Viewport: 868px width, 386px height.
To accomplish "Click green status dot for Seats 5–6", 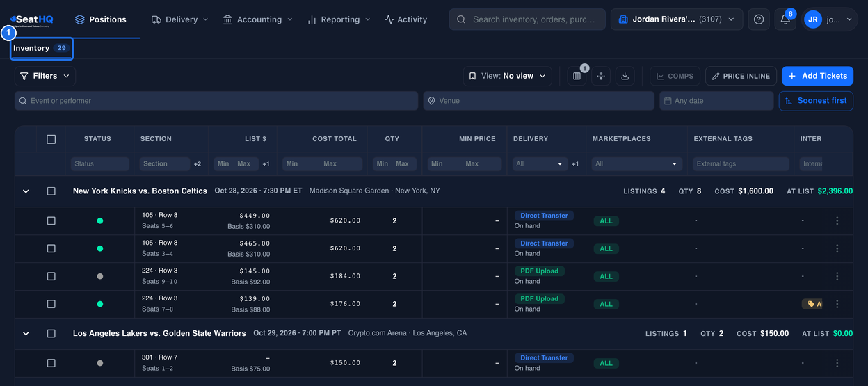I will [x=100, y=220].
